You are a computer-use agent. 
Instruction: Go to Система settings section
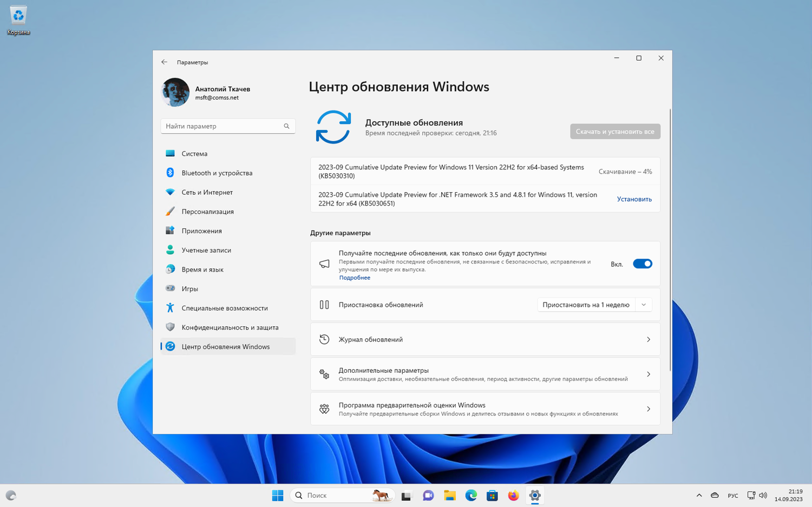pyautogui.click(x=228, y=154)
